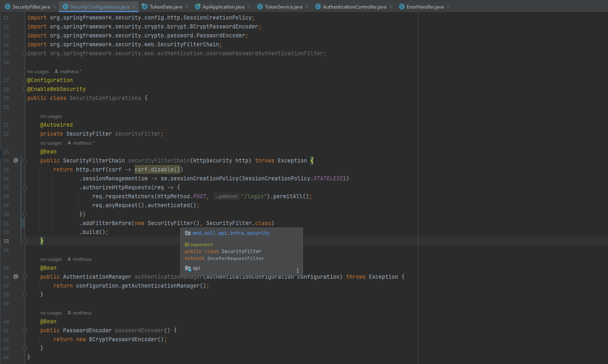Click the 'no usages' hint above @Configuration
The image size is (608, 364).
(38, 71)
